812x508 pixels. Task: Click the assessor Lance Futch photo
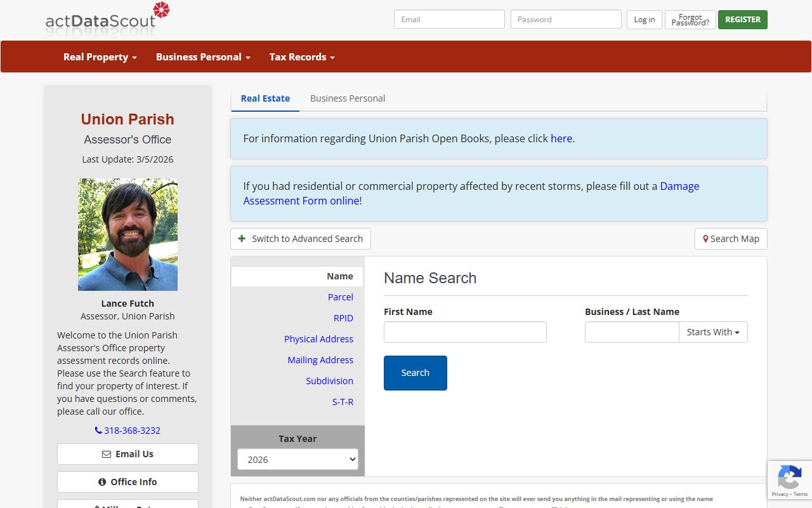click(x=128, y=234)
